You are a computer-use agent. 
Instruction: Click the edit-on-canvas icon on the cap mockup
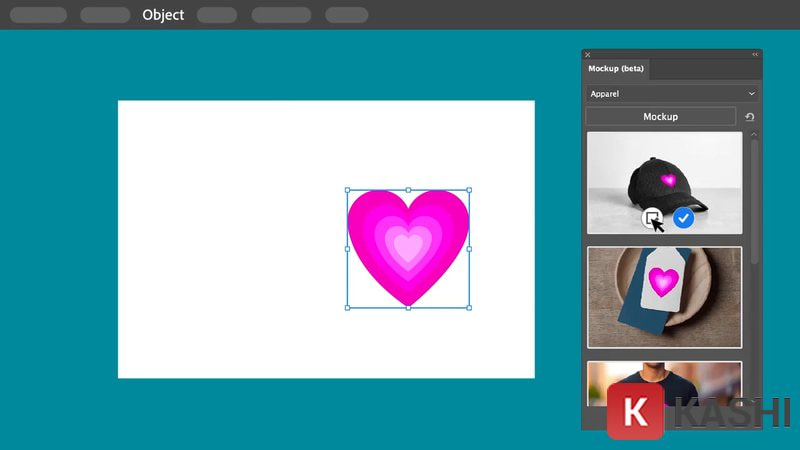pyautogui.click(x=652, y=217)
